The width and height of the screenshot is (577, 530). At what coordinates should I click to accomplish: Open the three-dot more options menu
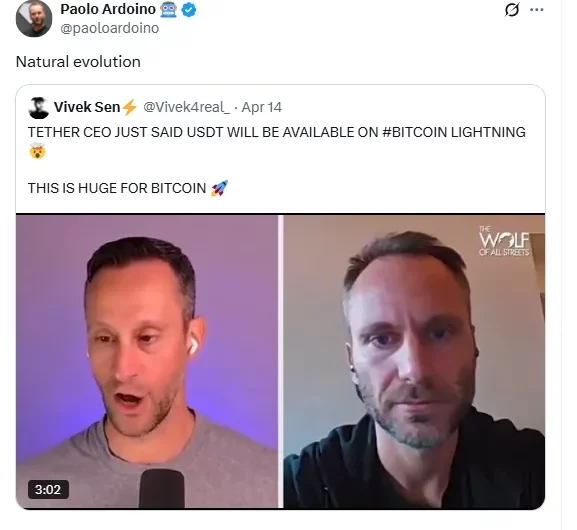tap(537, 10)
